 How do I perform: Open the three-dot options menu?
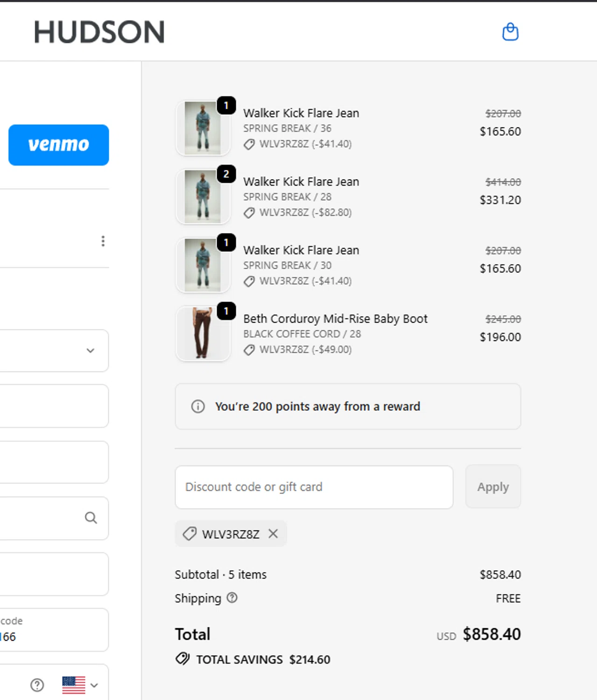pos(103,241)
